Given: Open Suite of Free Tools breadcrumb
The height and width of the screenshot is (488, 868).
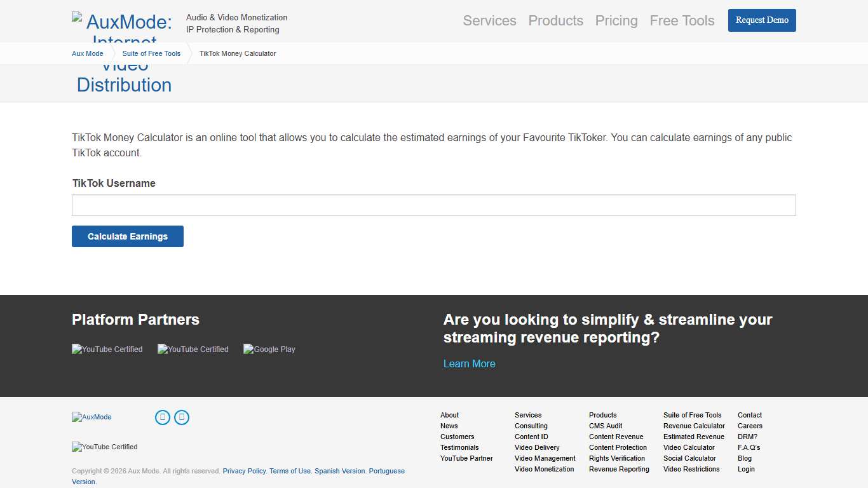Looking at the screenshot, I should [x=151, y=53].
